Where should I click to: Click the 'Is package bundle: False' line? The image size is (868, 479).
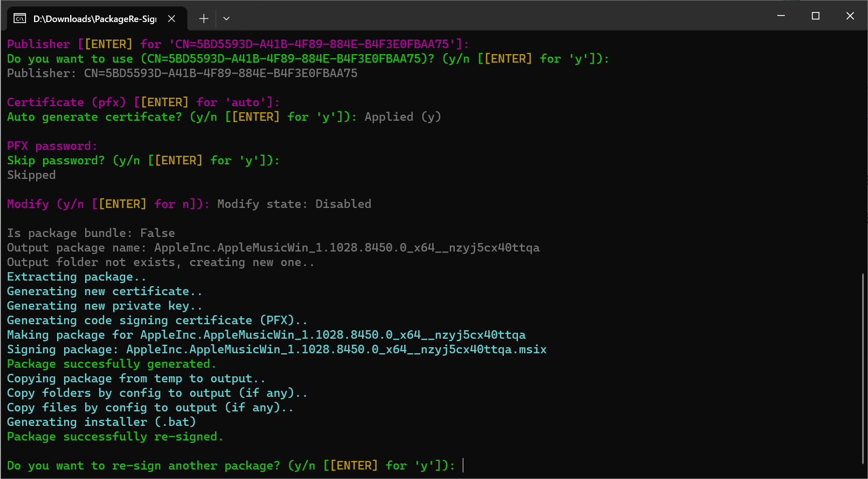coord(91,233)
